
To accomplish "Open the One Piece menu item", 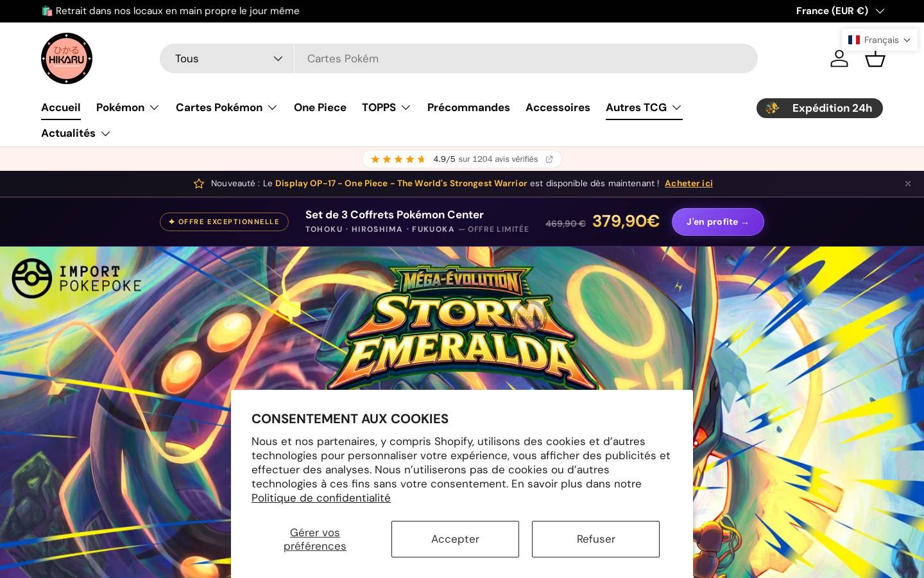I will tap(320, 107).
